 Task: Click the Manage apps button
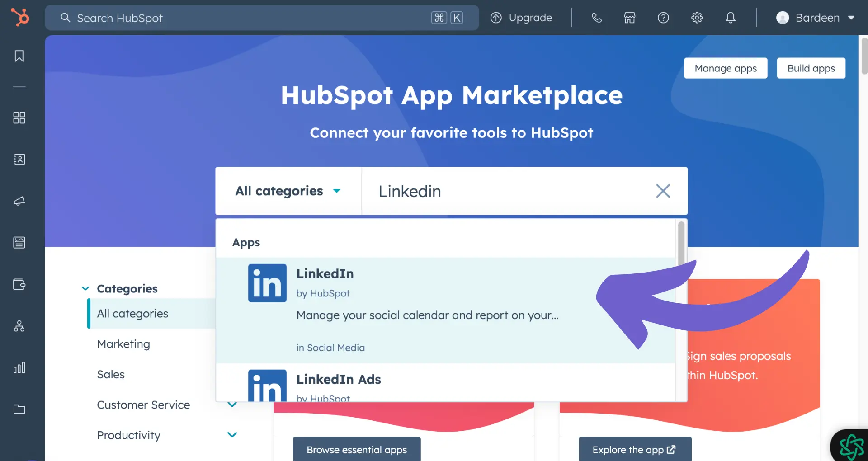tap(726, 68)
